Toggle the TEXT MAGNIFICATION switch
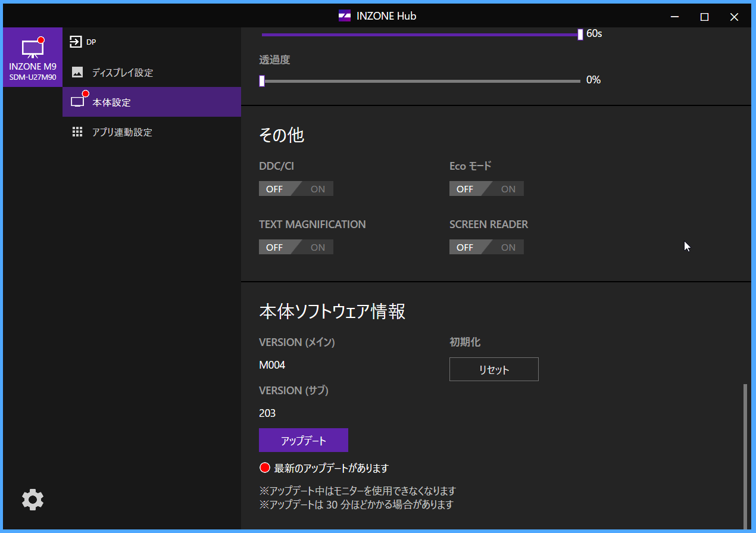This screenshot has height=533, width=756. click(296, 247)
